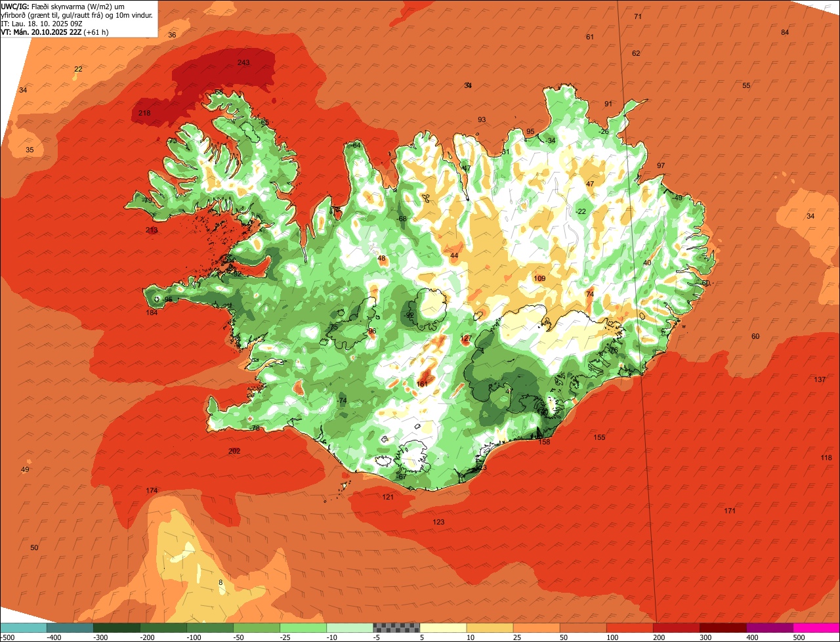Click the 155 value off the southeast coast

click(x=599, y=437)
